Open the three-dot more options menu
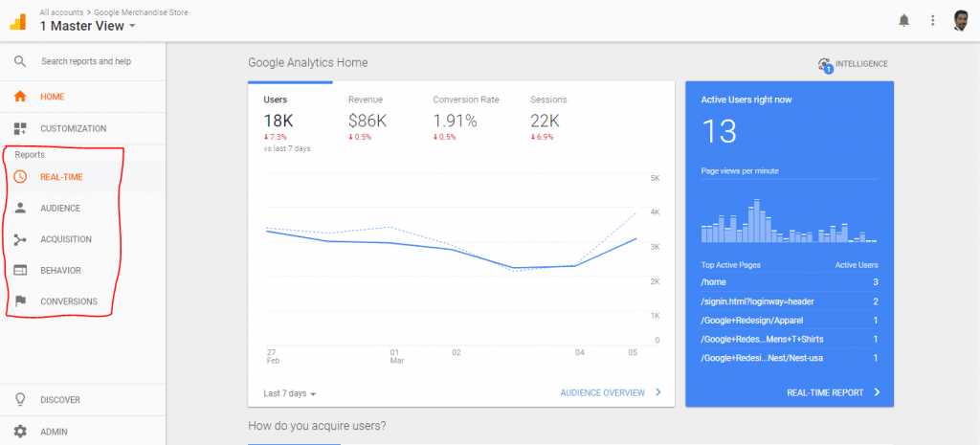 pyautogui.click(x=932, y=21)
